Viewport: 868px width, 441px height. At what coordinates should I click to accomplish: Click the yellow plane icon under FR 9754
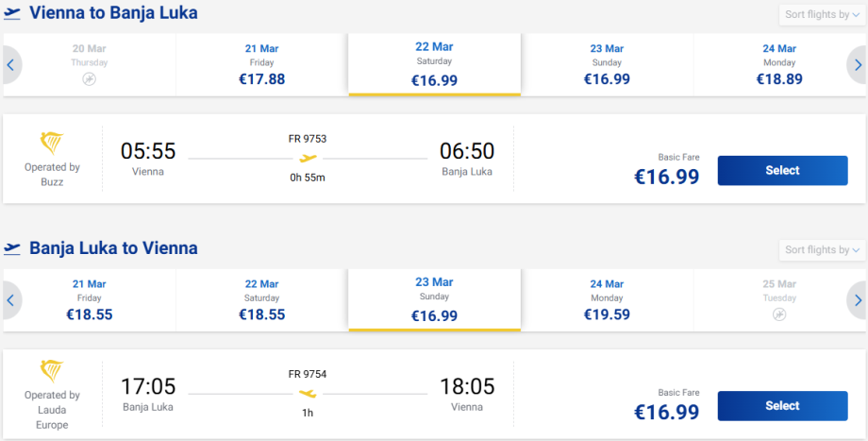(x=308, y=393)
